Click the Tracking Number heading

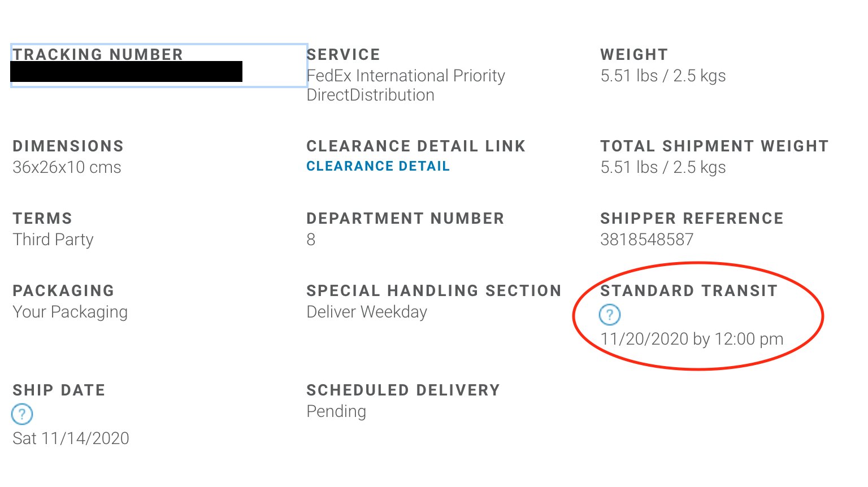98,54
